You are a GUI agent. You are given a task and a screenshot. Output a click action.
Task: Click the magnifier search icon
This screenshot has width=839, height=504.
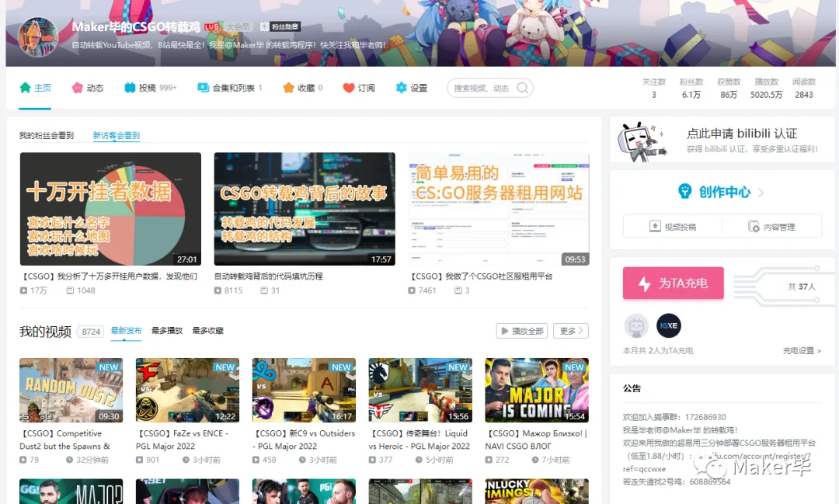point(523,88)
